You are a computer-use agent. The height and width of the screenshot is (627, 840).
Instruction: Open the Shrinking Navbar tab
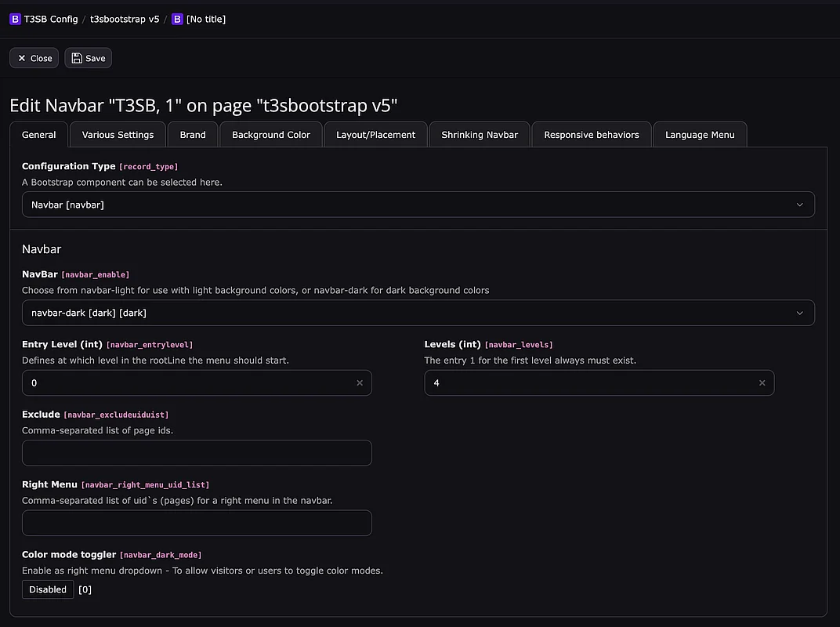point(480,135)
